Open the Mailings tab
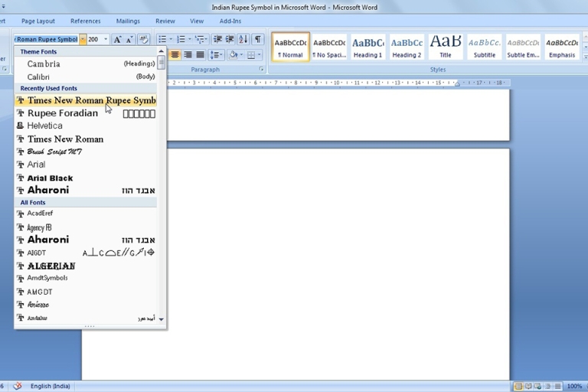This screenshot has width=588, height=392. (x=128, y=21)
